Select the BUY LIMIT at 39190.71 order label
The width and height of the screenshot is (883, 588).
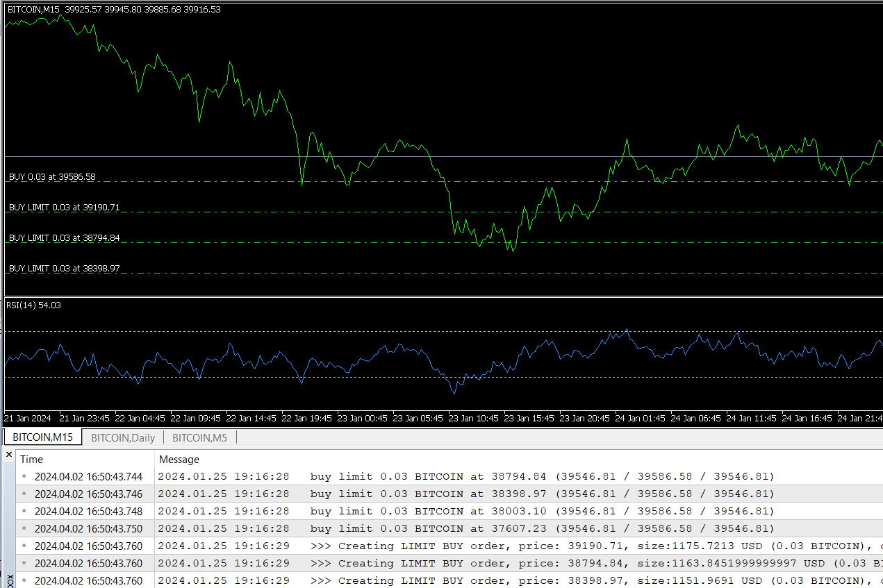coord(64,208)
